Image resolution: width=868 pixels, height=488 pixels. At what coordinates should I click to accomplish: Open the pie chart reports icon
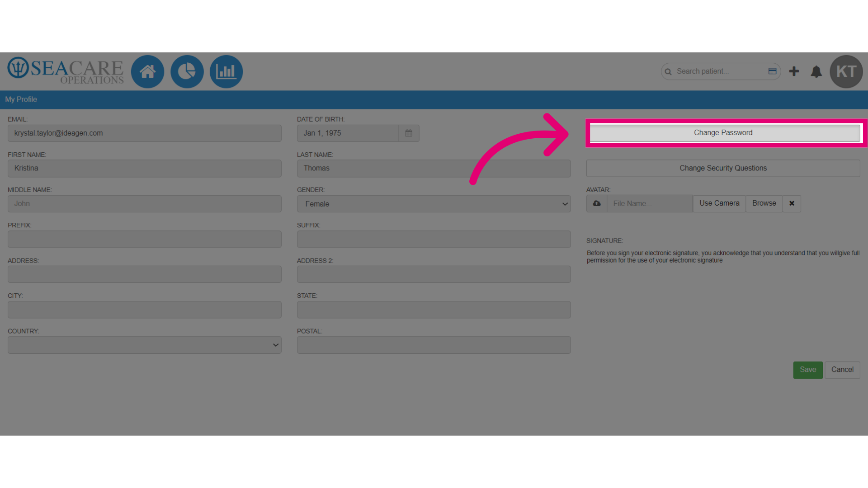pos(187,71)
